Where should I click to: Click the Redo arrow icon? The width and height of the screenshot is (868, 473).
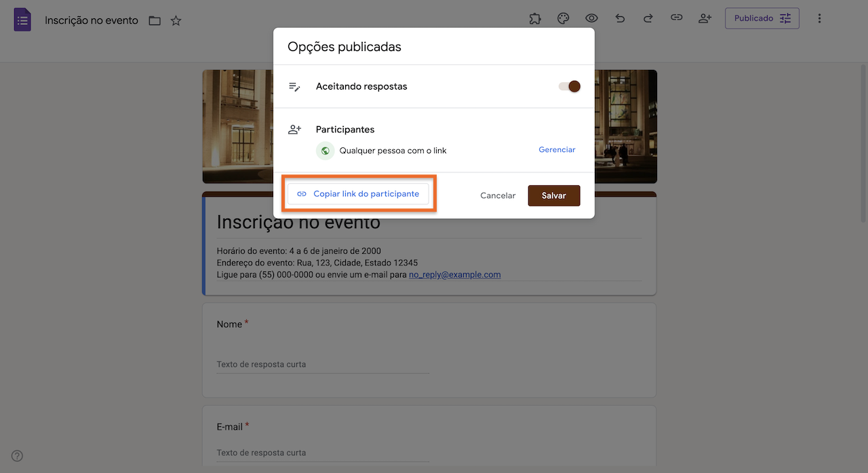(x=648, y=18)
